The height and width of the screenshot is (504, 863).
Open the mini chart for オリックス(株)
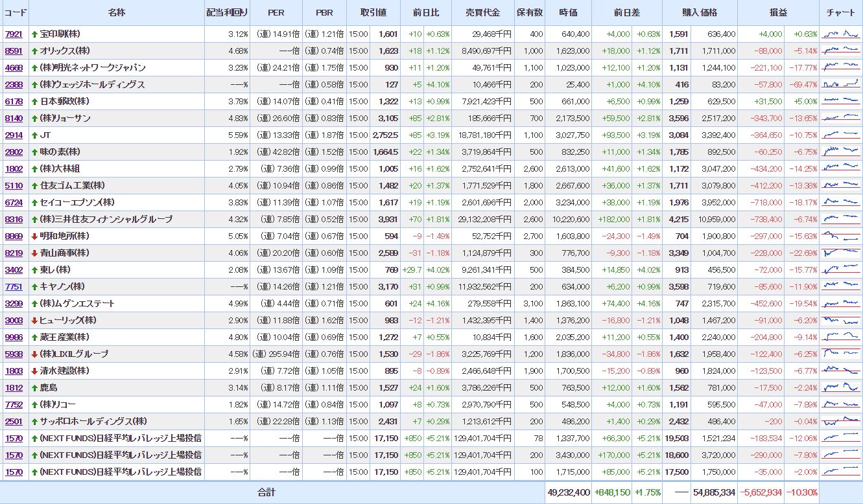[840, 51]
